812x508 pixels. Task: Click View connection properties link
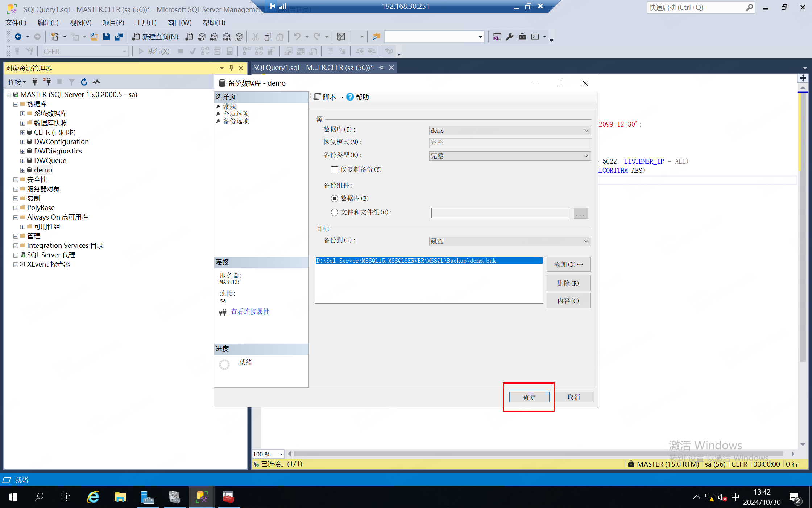click(250, 312)
